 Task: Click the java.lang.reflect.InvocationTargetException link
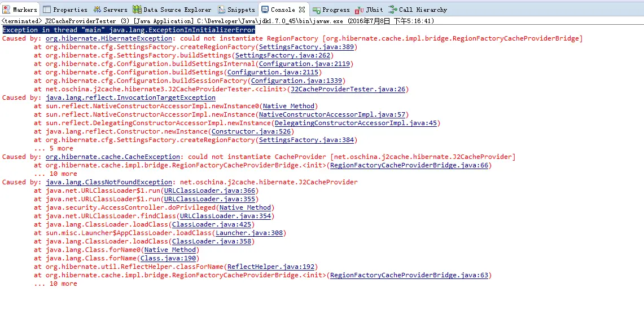[130, 98]
